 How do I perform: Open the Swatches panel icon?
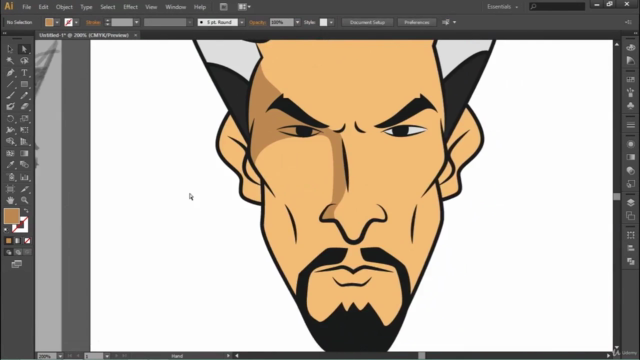click(x=631, y=79)
